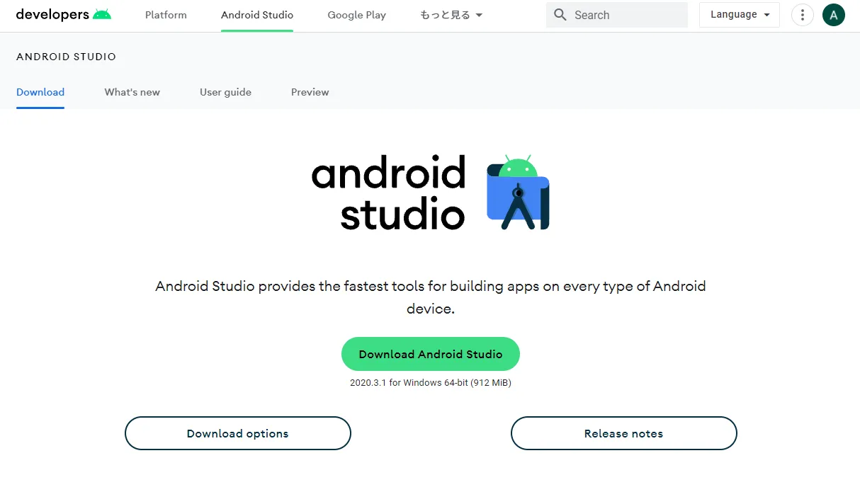Switch to the Download tab

(x=40, y=92)
